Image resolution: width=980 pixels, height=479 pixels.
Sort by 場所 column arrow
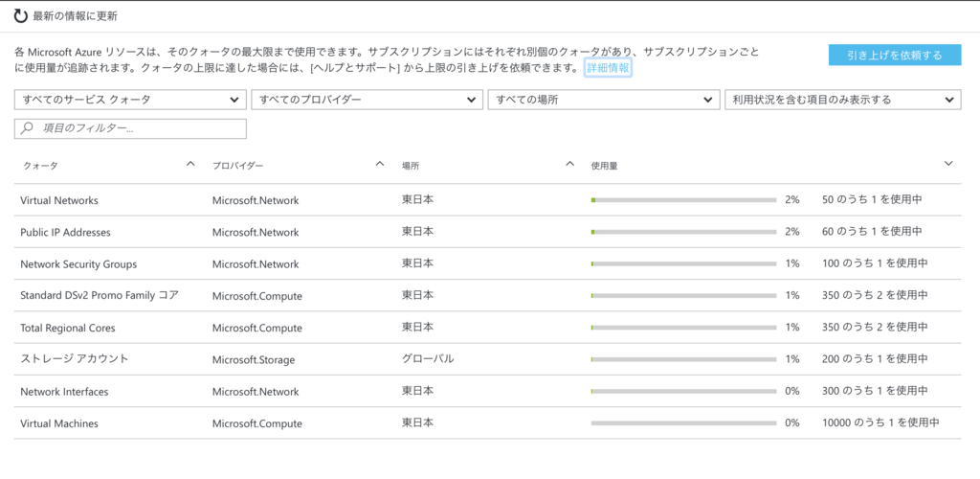(x=569, y=165)
